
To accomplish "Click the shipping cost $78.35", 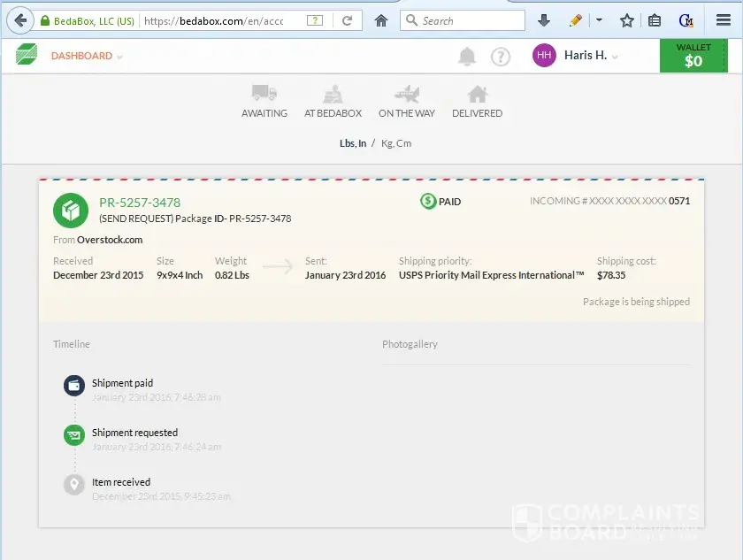I will click(611, 275).
